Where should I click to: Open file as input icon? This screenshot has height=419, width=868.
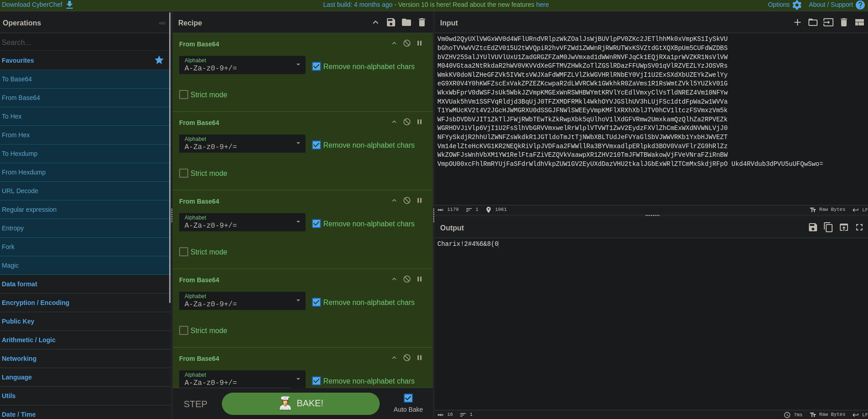click(828, 22)
